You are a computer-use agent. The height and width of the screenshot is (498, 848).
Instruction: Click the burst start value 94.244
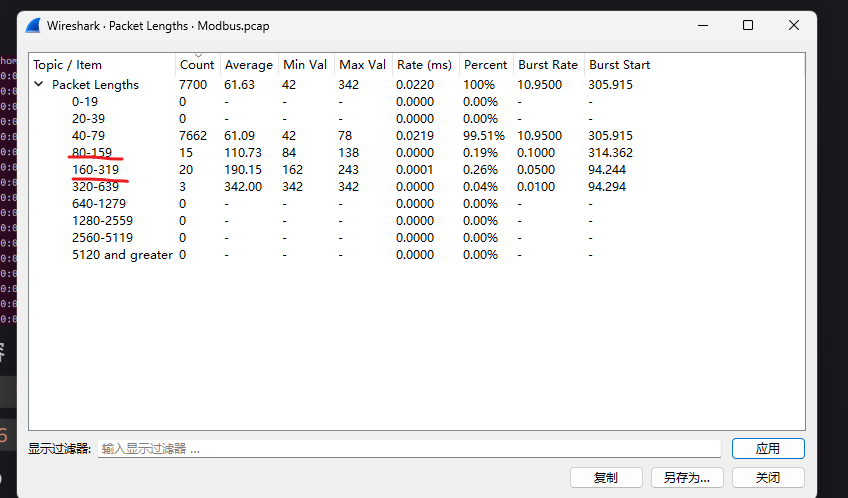[607, 170]
